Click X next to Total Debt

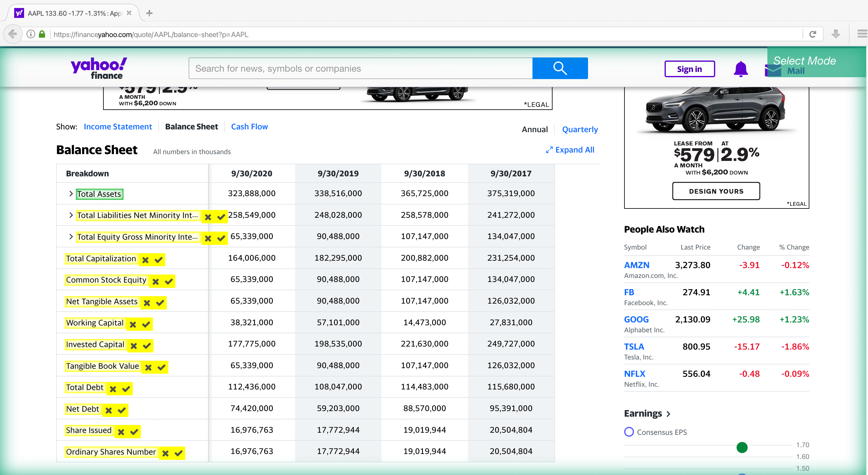click(x=113, y=389)
